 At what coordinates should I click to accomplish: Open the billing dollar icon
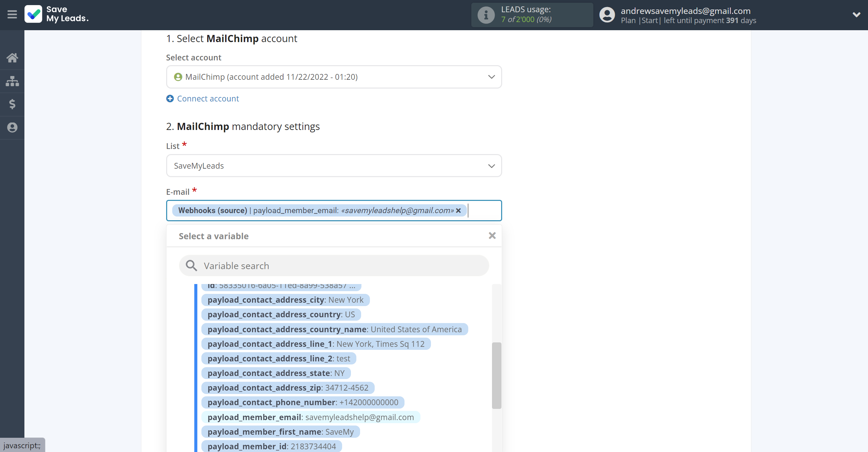pos(12,104)
